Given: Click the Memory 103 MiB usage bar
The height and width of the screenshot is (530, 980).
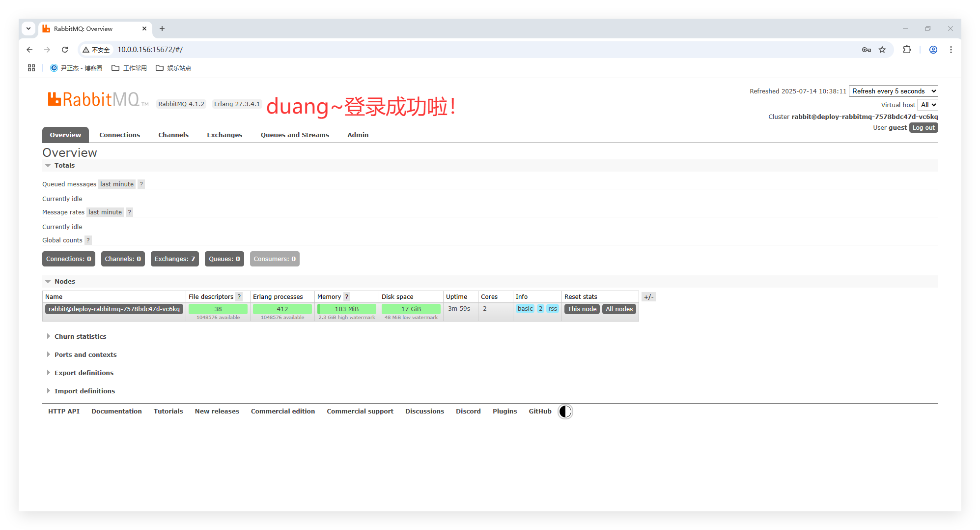Looking at the screenshot, I should [x=347, y=309].
